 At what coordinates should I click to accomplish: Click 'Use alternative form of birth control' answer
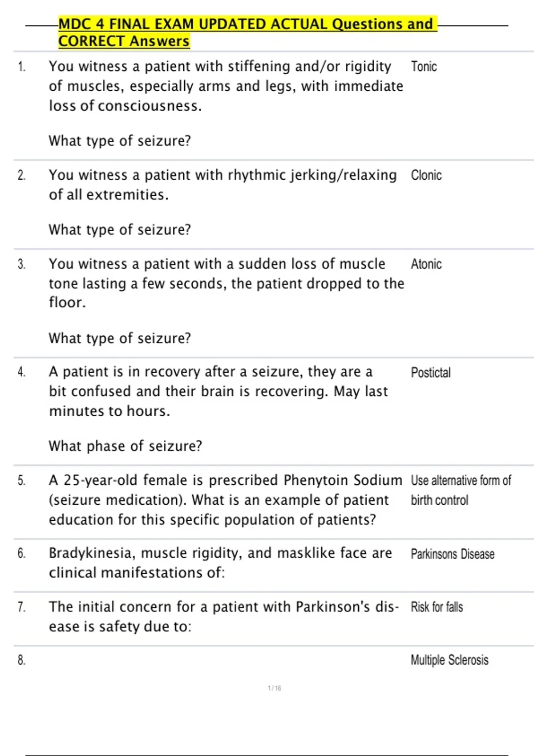click(461, 490)
